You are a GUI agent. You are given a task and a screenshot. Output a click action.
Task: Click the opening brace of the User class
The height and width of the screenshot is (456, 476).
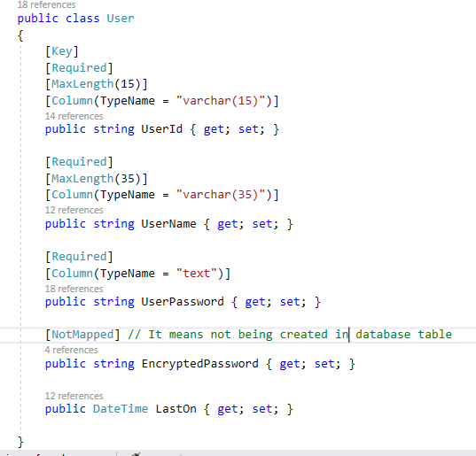coord(20,35)
